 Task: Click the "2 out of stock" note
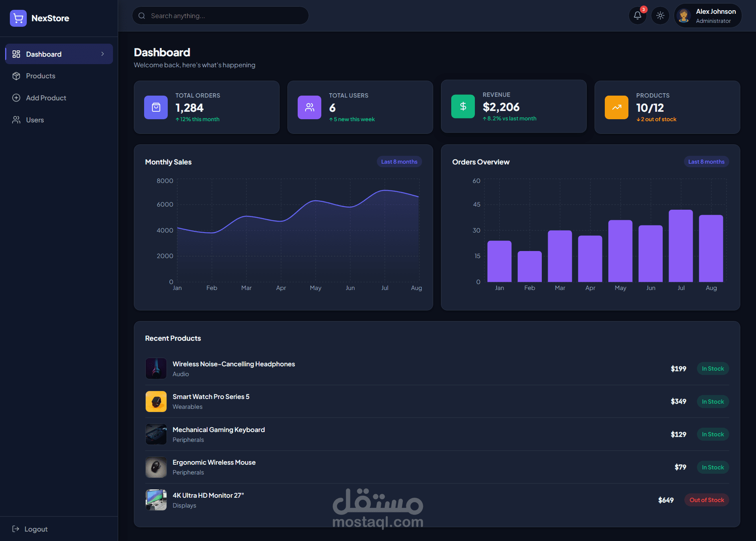click(656, 119)
